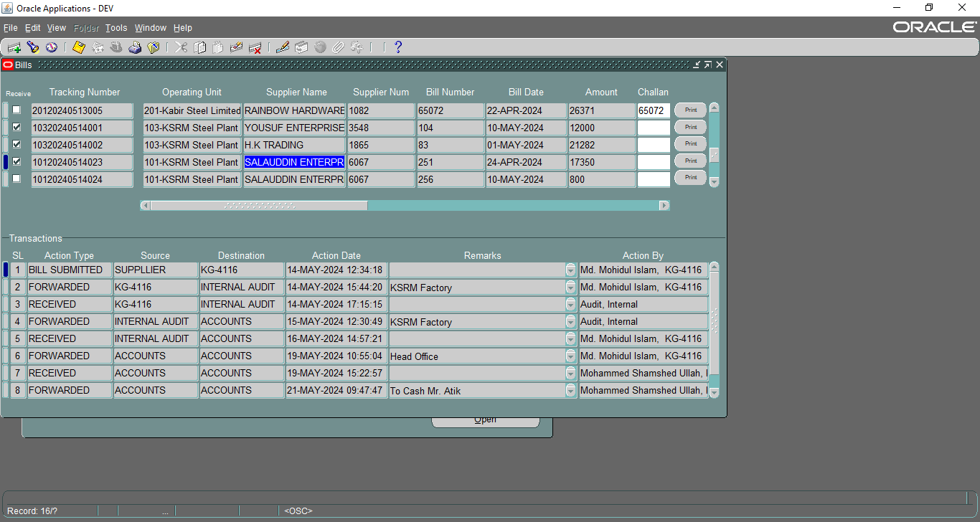Viewport: 980px width, 522px height.
Task: Open Window Help question mark icon
Action: (x=398, y=47)
